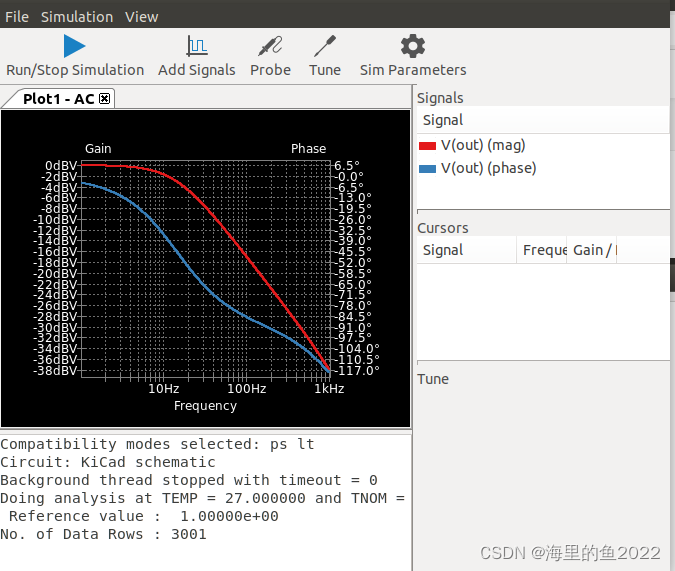This screenshot has height=571, width=675.
Task: Select the V(out) (phase) signal entry
Action: click(x=489, y=168)
